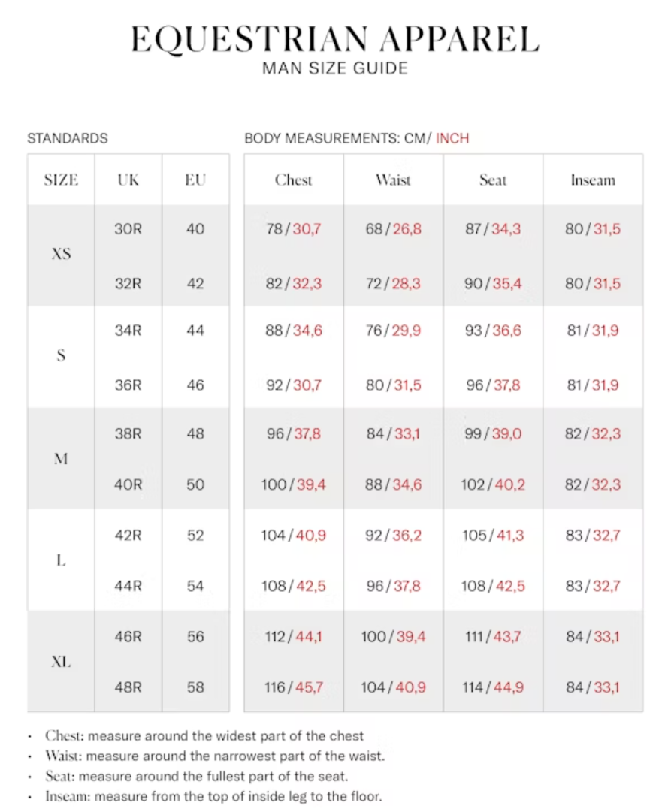668x812 pixels.
Task: Click the red INCH unit label
Action: [x=452, y=138]
